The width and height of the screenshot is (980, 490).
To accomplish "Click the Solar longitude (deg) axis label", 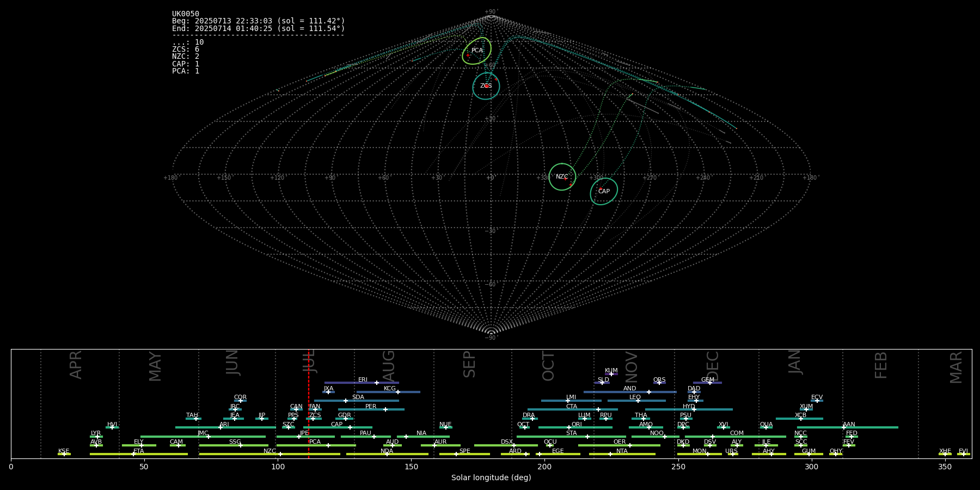I will [491, 477].
